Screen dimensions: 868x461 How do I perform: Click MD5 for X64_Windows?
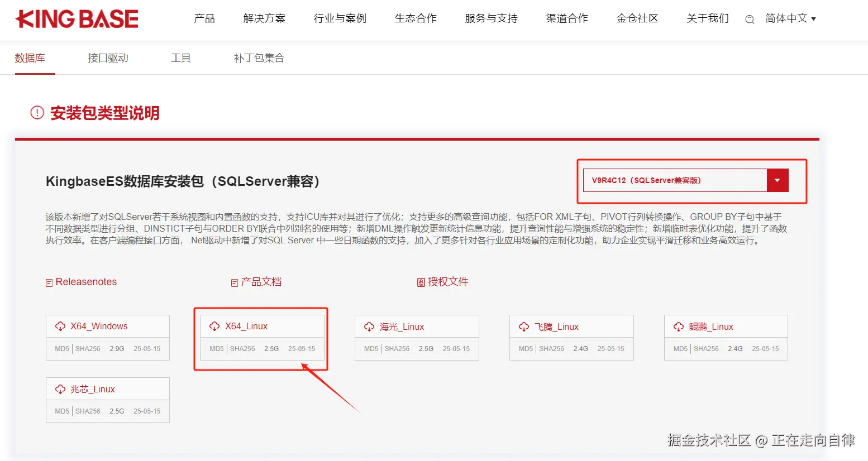click(62, 349)
